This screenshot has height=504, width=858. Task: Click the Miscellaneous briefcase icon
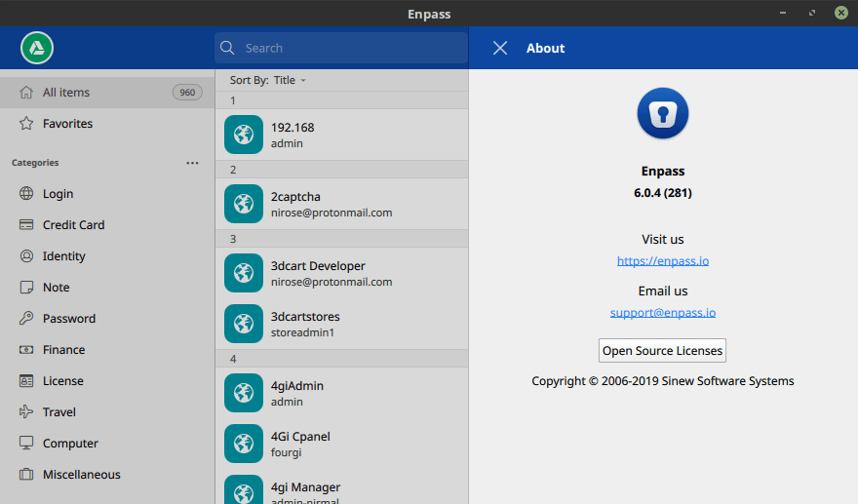(x=26, y=474)
